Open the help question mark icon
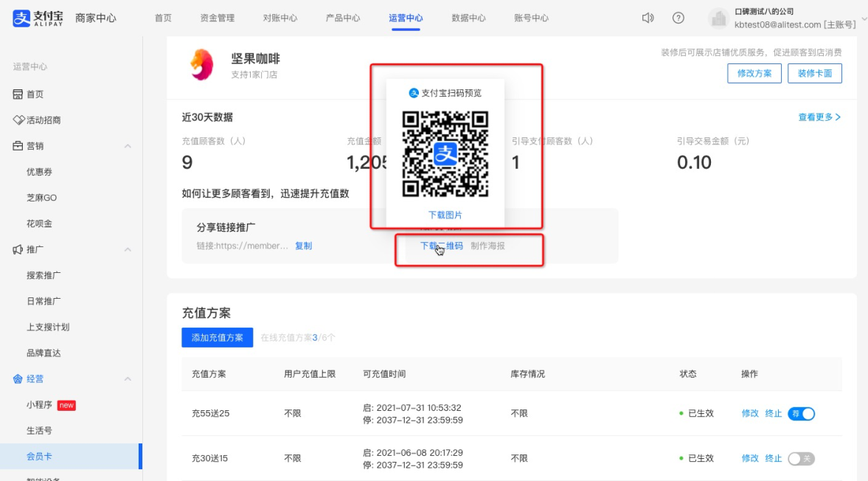 678,18
